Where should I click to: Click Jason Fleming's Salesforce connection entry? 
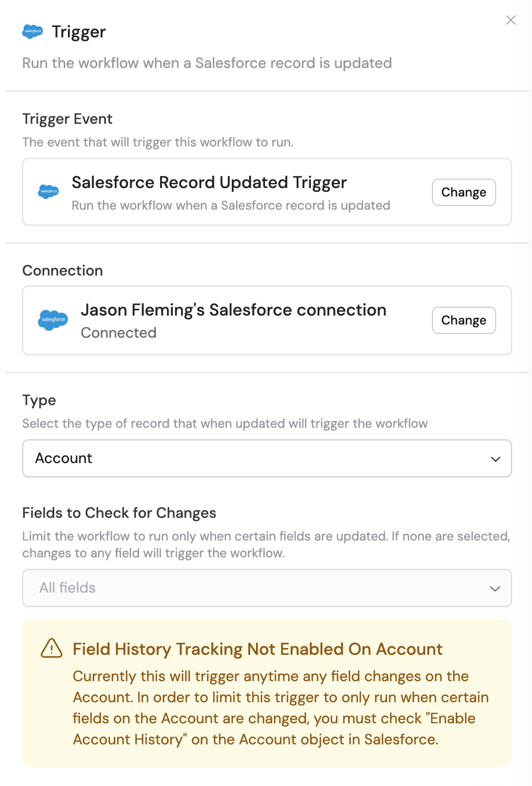[233, 310]
